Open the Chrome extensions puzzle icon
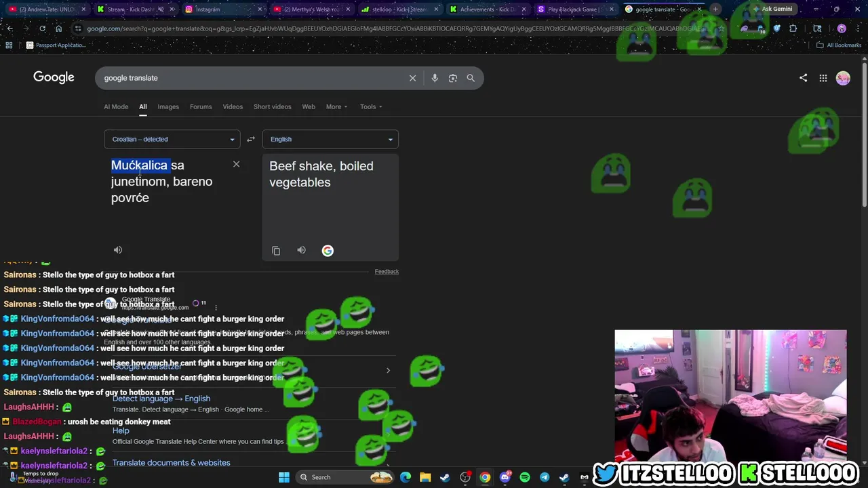The height and width of the screenshot is (488, 868). 793,28
